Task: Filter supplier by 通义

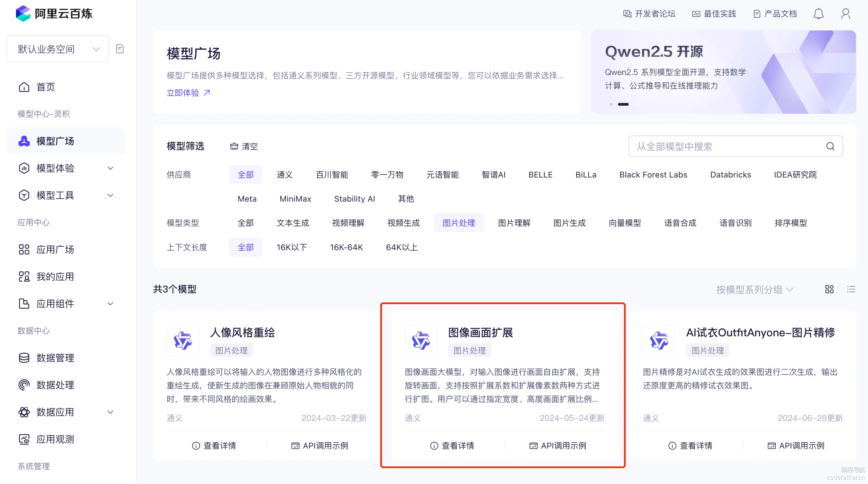Action: click(x=285, y=175)
